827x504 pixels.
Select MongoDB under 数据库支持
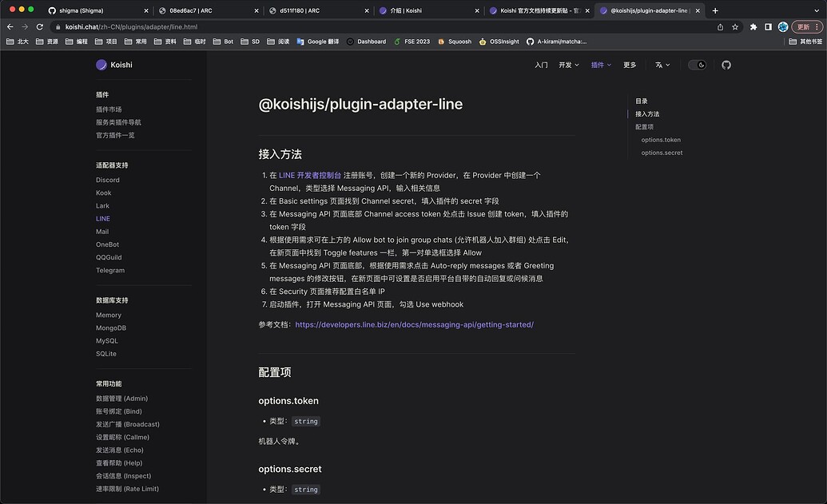click(111, 327)
